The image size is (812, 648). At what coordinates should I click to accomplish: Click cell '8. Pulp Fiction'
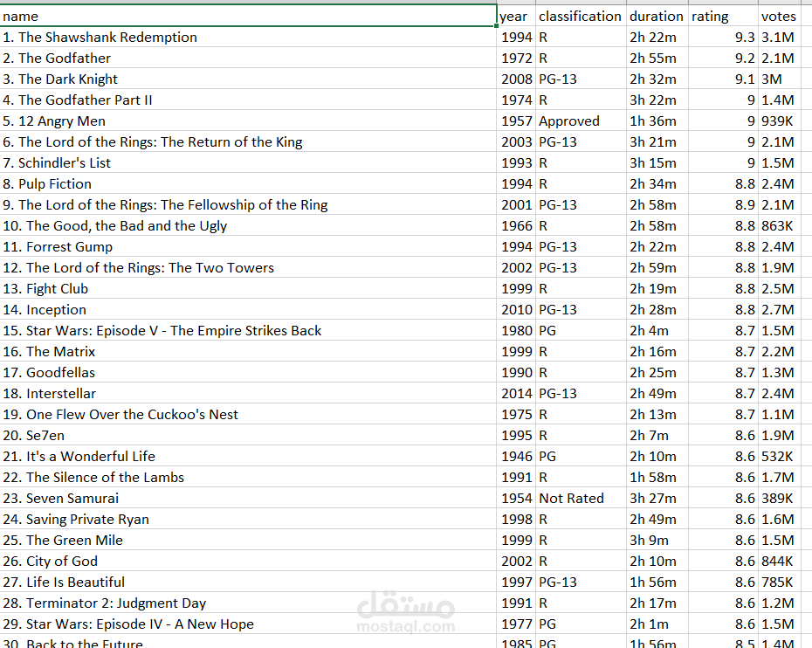pos(248,184)
